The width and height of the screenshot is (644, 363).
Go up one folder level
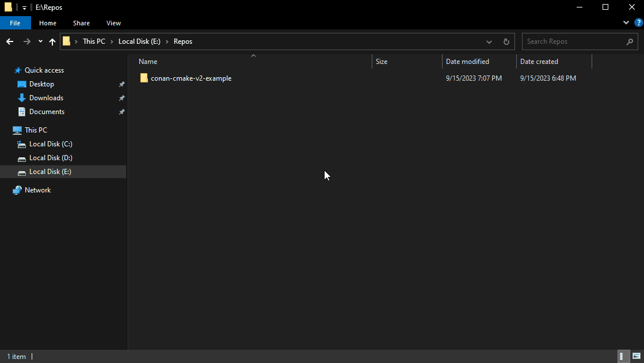coord(52,41)
